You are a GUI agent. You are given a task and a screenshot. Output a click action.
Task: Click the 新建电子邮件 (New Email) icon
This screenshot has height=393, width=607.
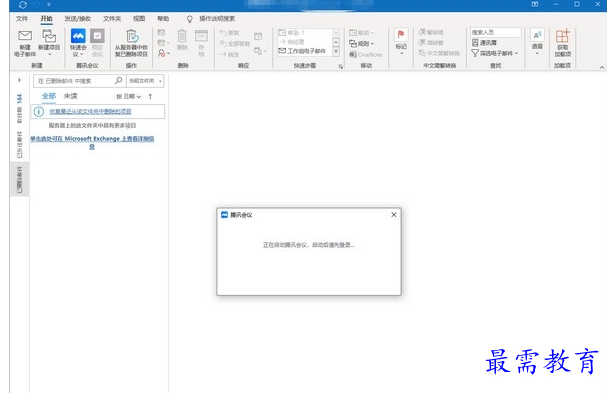(x=25, y=36)
